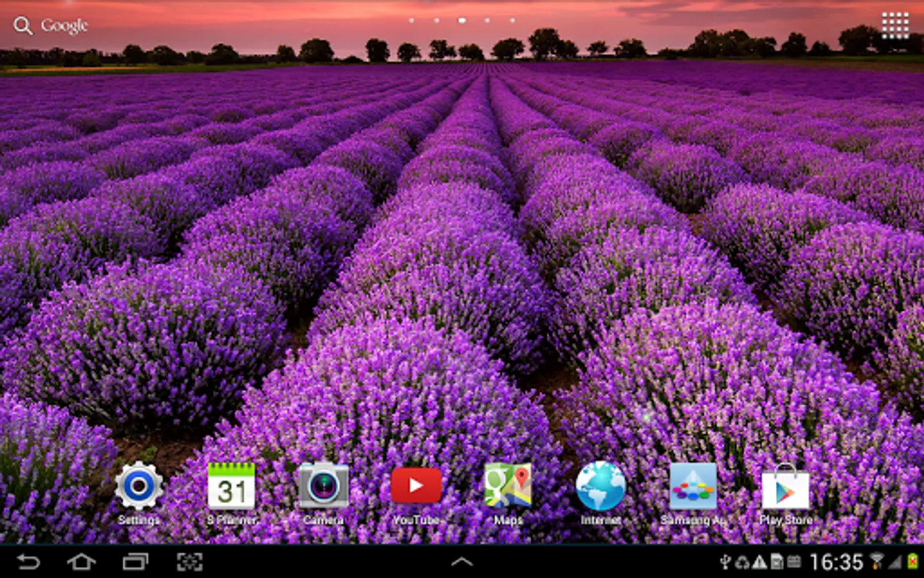Tap the recycle-arrows status icon
Image resolution: width=924 pixels, height=578 pixels.
coord(742,563)
